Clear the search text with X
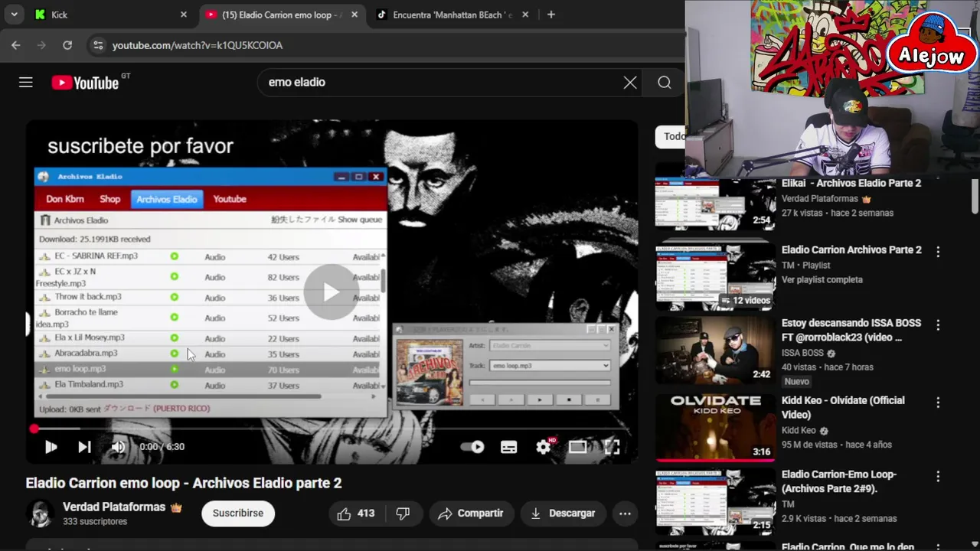 coord(630,83)
